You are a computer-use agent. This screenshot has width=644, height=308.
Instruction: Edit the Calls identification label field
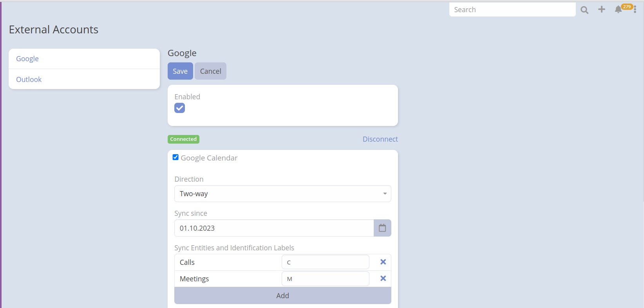[x=325, y=262]
